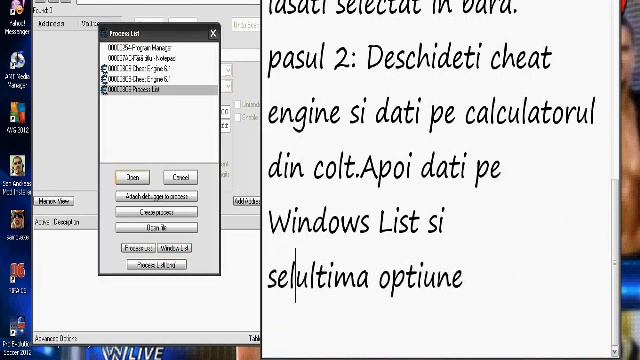Image resolution: width=640 pixels, height=360 pixels.
Task: Toggle the Enable Speedhack checkbox
Action: [x=238, y=117]
